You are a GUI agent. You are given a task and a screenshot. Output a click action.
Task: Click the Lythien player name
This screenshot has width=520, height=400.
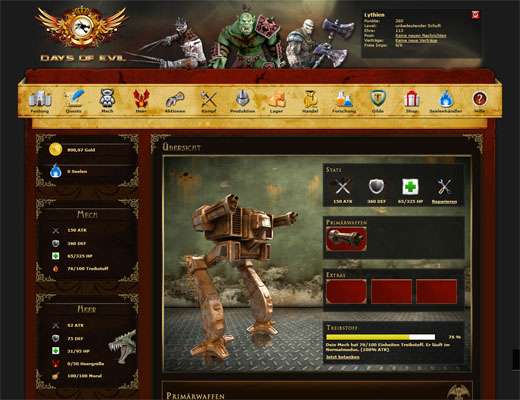374,15
